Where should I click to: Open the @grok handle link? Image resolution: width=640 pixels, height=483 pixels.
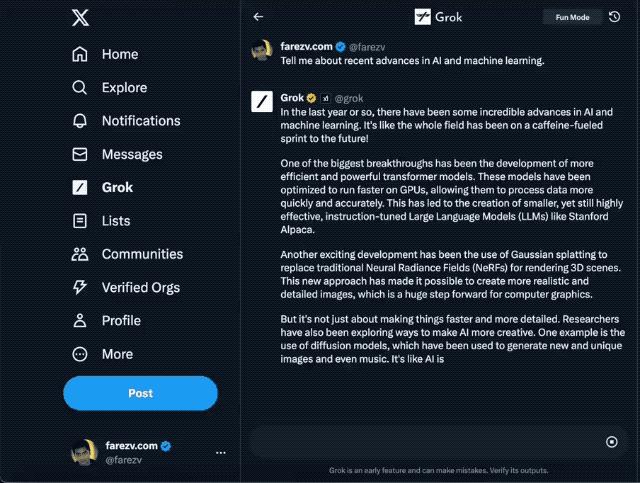(348, 98)
